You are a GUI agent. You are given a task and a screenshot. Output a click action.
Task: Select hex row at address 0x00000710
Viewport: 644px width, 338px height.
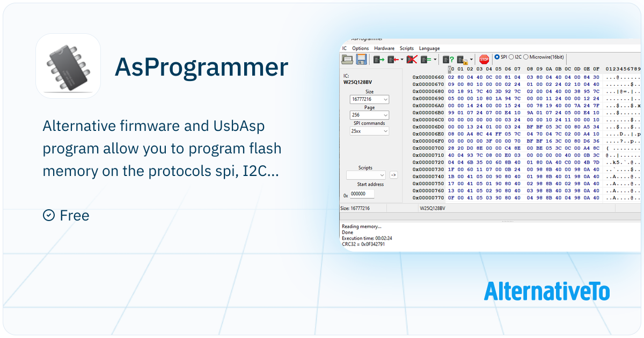click(526, 155)
